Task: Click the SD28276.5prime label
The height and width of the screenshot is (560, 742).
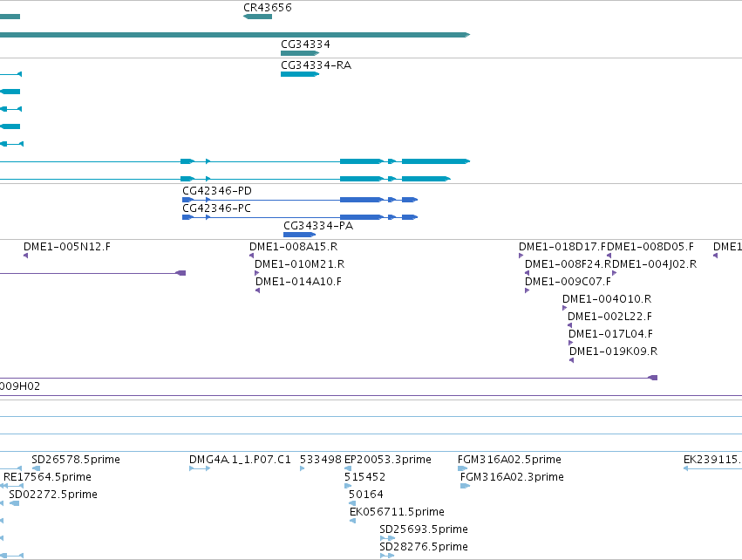Action: 424,547
